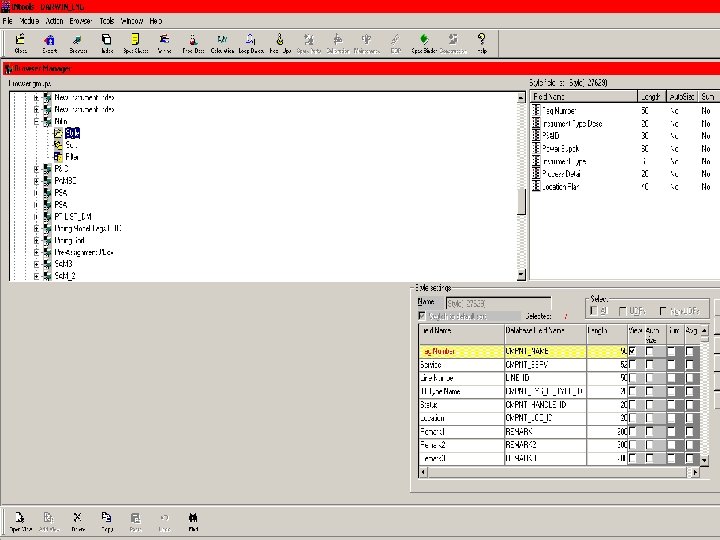Check the All checkbox in Select group
This screenshot has width=720, height=540.
pos(594,311)
